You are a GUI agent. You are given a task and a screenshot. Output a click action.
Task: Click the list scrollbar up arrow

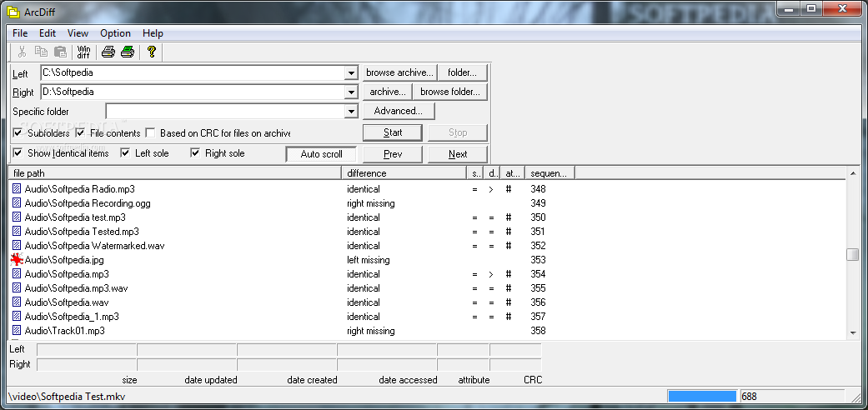852,173
